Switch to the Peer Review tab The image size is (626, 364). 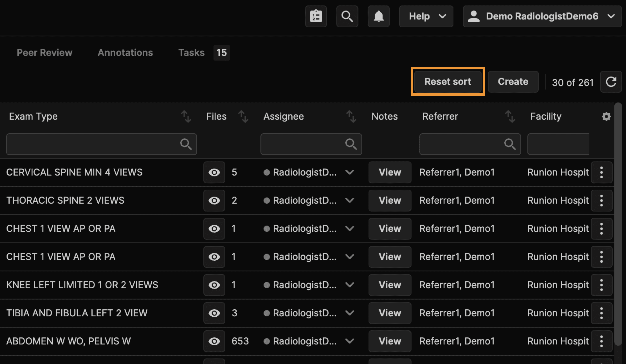click(x=44, y=53)
